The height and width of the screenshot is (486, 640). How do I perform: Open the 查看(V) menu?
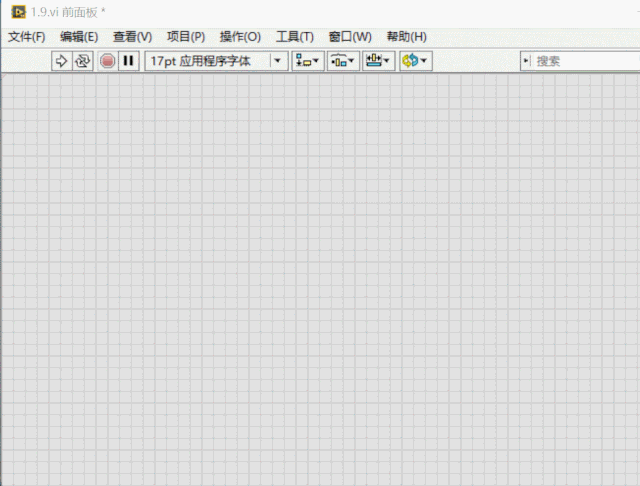[132, 37]
